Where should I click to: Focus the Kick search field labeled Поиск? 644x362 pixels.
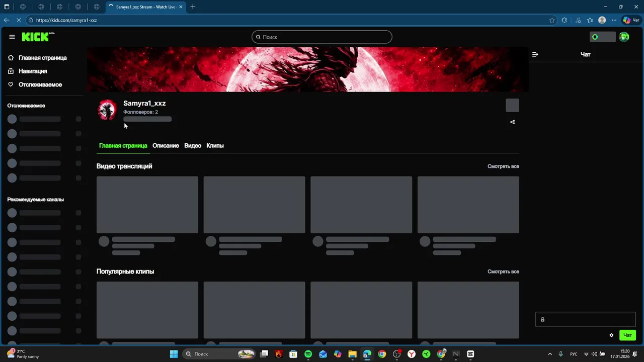(x=322, y=37)
